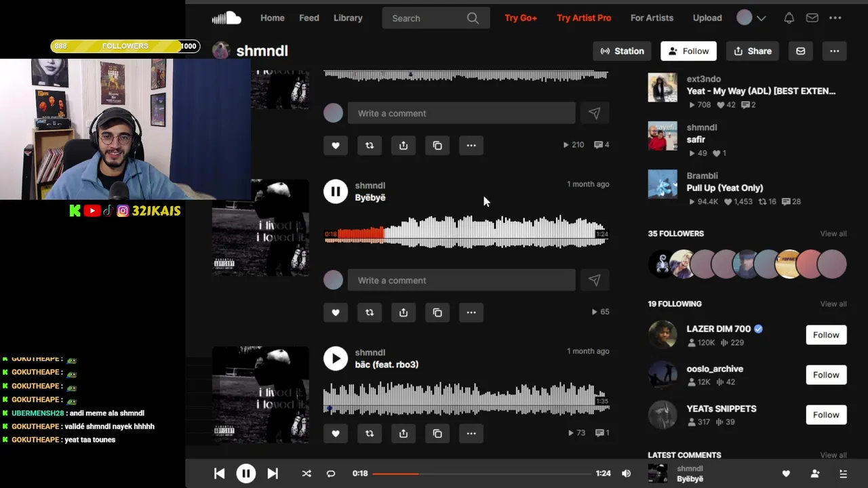Start shmndl Station

click(623, 51)
